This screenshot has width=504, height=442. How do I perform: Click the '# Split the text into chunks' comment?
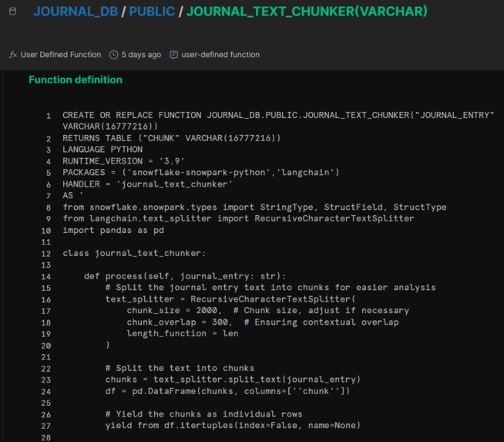tap(180, 369)
